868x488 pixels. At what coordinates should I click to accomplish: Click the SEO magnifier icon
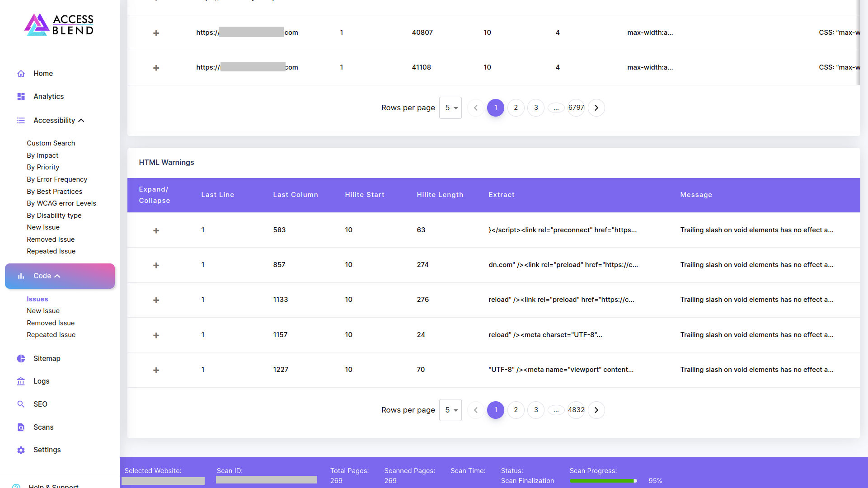(x=21, y=404)
